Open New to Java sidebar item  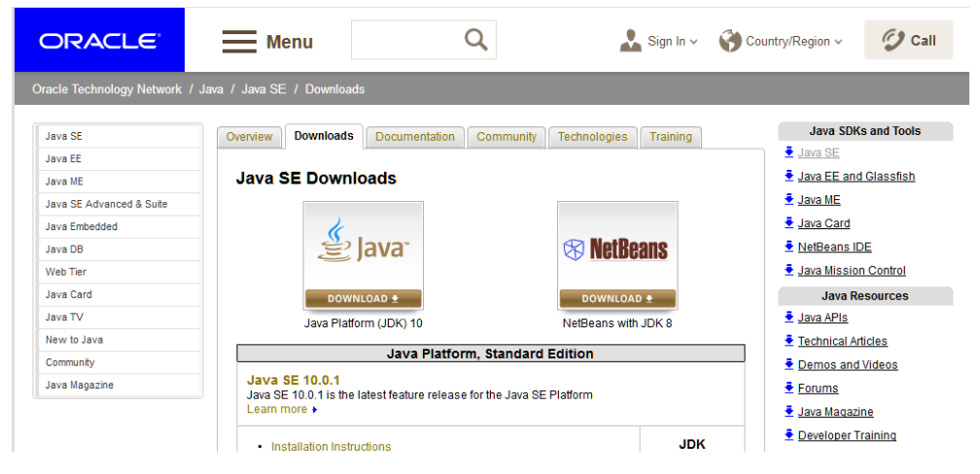[x=120, y=340]
